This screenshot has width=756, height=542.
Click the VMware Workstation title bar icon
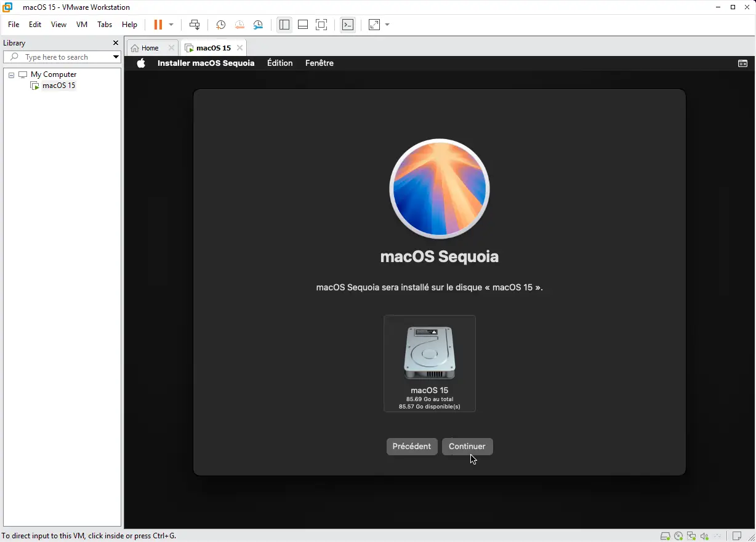coord(7,7)
